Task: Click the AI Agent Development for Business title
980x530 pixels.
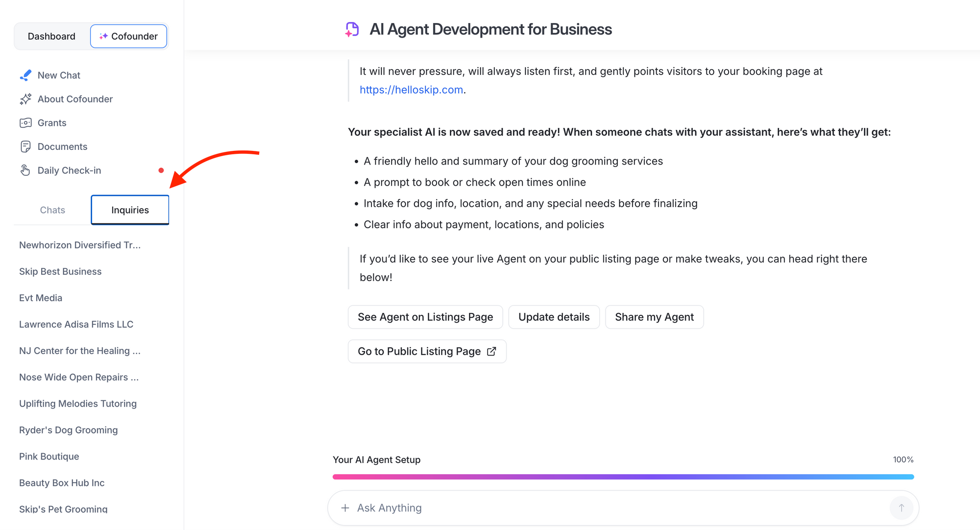Action: coord(490,29)
